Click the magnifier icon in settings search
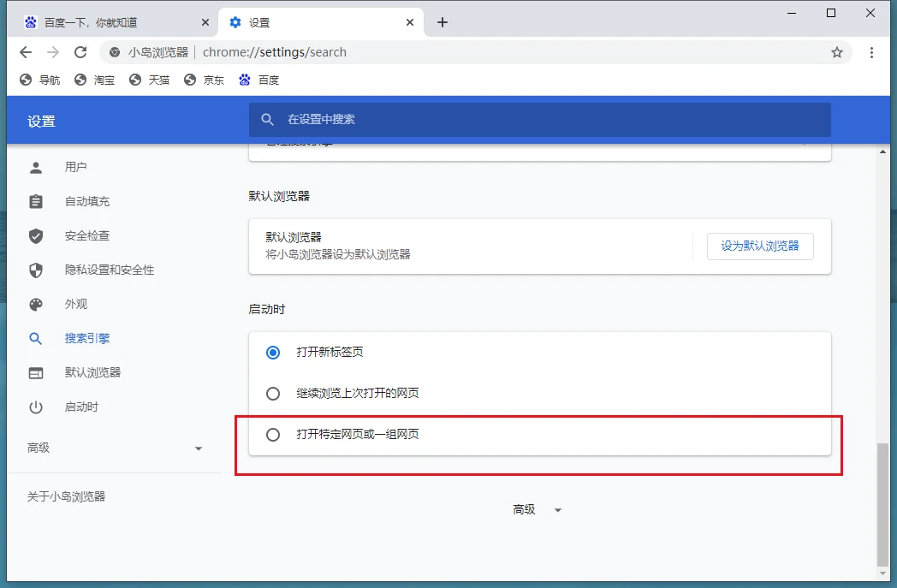897x588 pixels. point(267,120)
